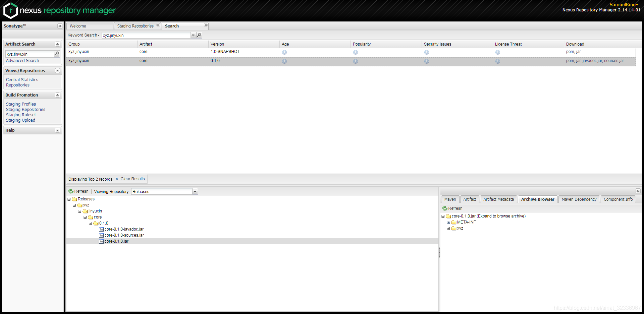Close the Search tab
Image resolution: width=644 pixels, height=314 pixels.
(206, 25)
